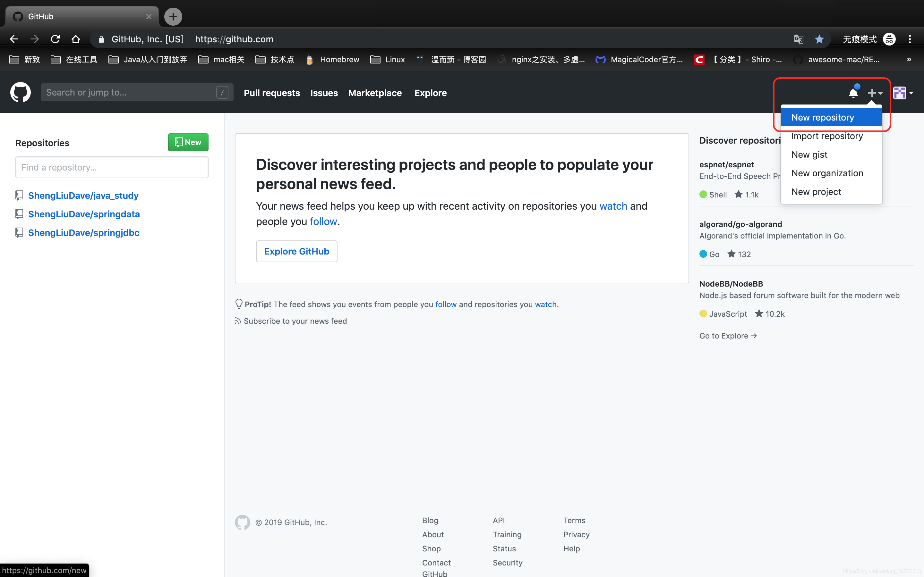
Task: Click Marketplace tab in navbar
Action: click(374, 92)
